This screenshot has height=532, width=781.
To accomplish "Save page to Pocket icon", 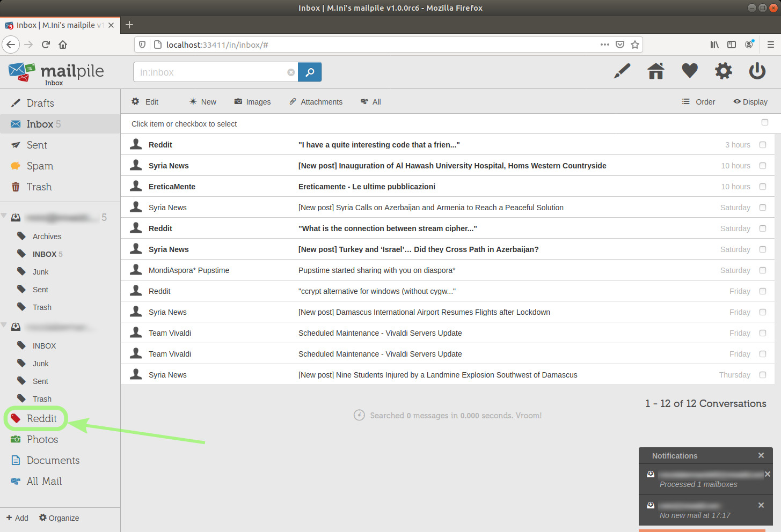I will [620, 45].
